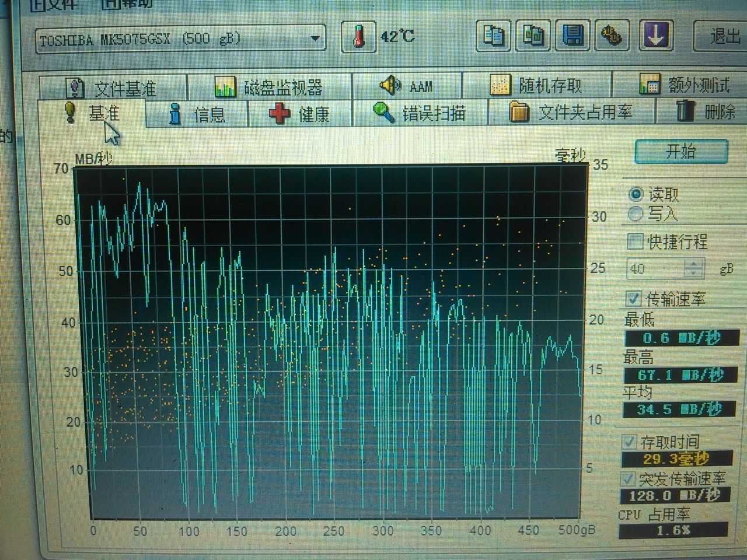Copy results as text to clipboard icon
The image size is (747, 560).
click(494, 36)
